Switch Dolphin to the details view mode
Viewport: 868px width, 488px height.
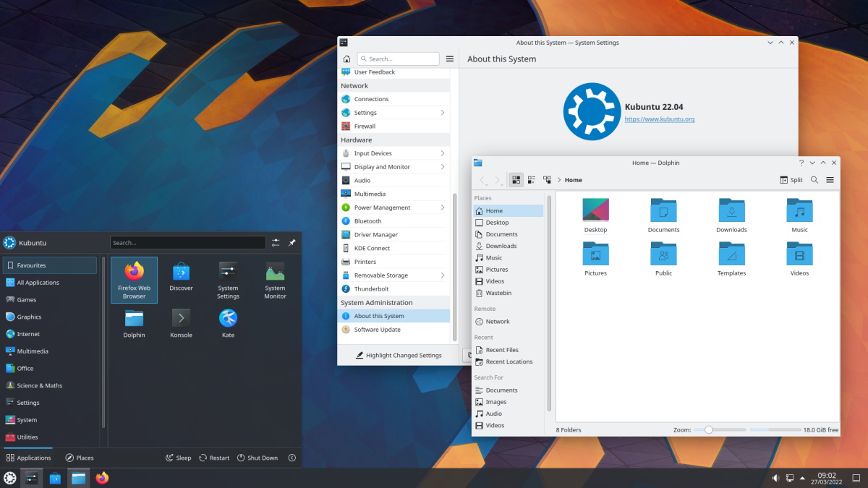pyautogui.click(x=532, y=179)
